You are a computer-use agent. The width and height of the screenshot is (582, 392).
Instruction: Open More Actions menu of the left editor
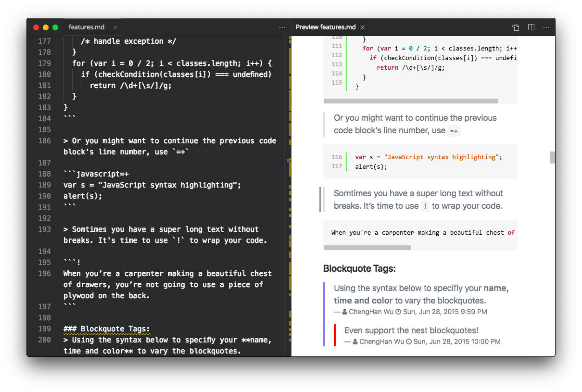(282, 27)
